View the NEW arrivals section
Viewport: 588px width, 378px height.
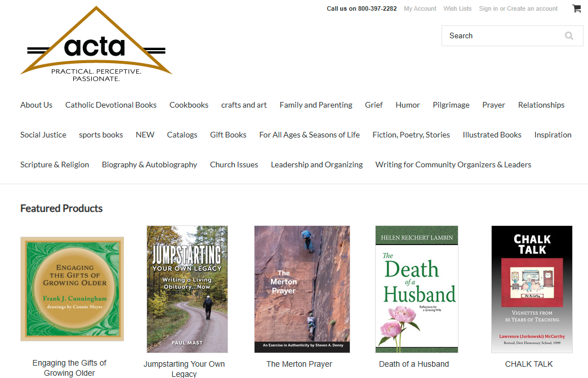(x=145, y=135)
